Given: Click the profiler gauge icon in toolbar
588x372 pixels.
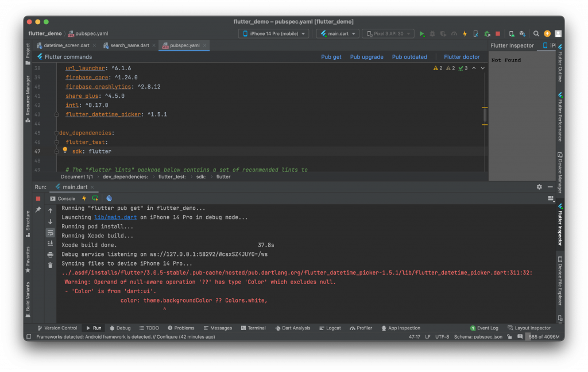Looking at the screenshot, I should [x=454, y=34].
